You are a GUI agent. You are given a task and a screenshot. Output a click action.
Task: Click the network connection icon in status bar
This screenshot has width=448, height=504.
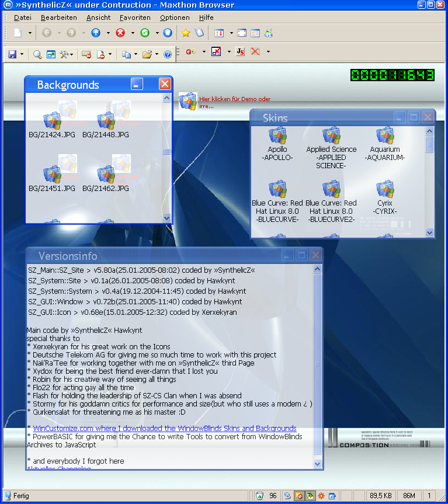coord(287,496)
